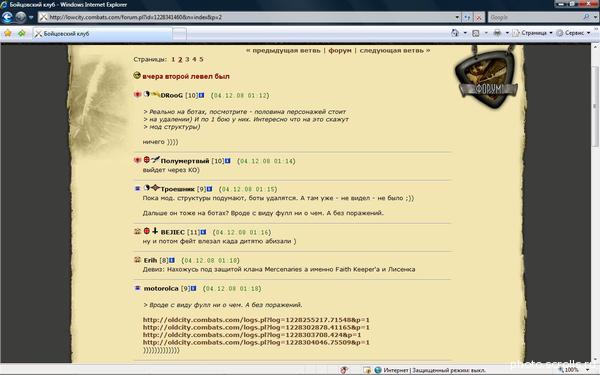Click username Полумертвый
The image size is (600, 375).
185,161
